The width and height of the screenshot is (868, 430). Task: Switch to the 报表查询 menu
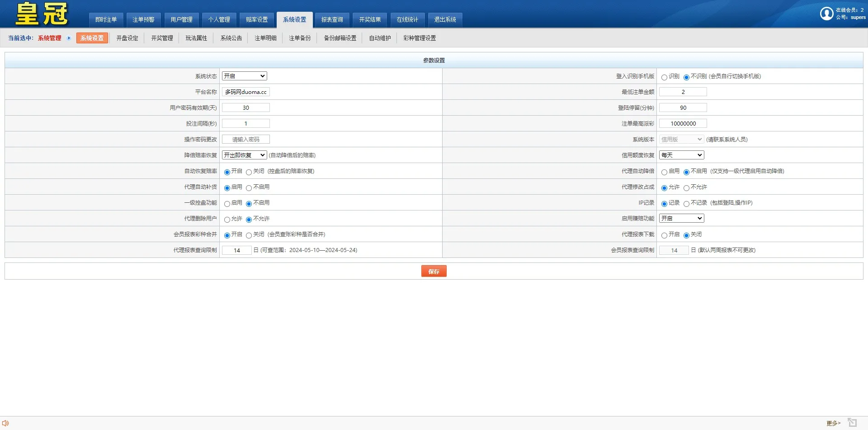click(x=332, y=19)
